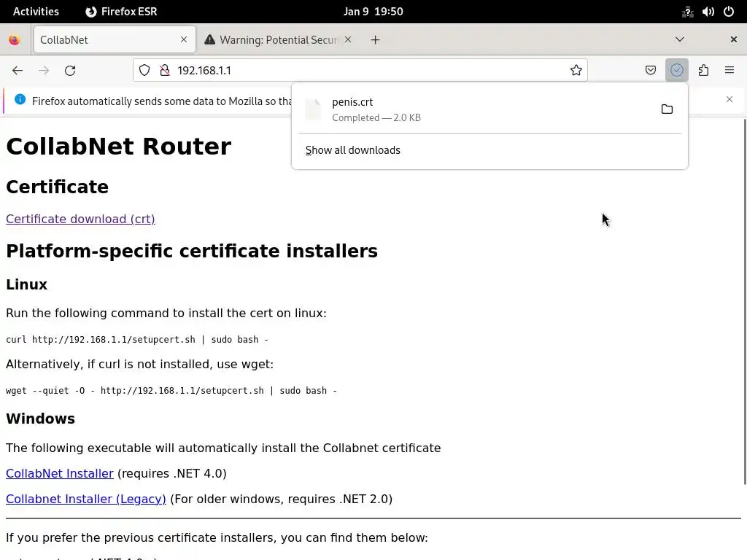Show downloaded penis.crt in folder
Screen dimensions: 747x560
(x=667, y=109)
